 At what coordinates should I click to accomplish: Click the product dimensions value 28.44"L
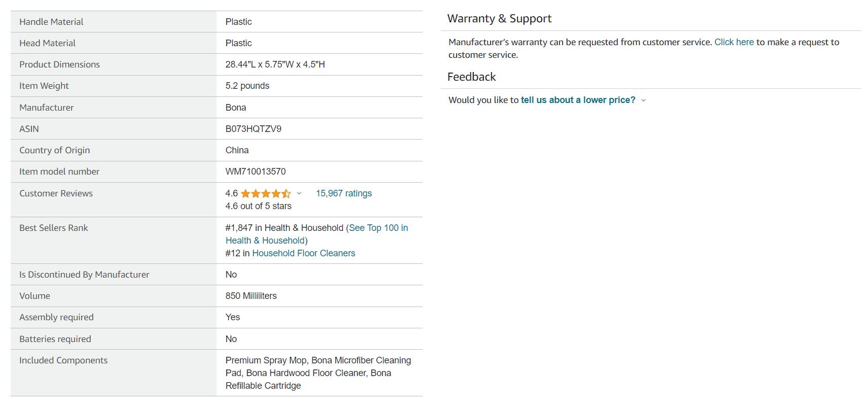275,64
